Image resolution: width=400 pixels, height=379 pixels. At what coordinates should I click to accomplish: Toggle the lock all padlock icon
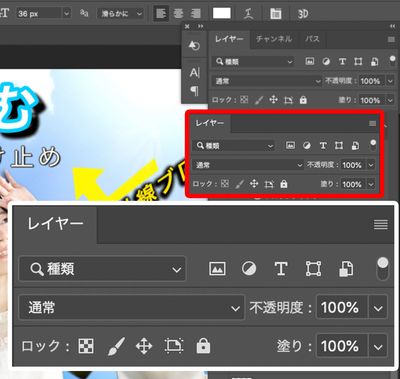click(203, 346)
